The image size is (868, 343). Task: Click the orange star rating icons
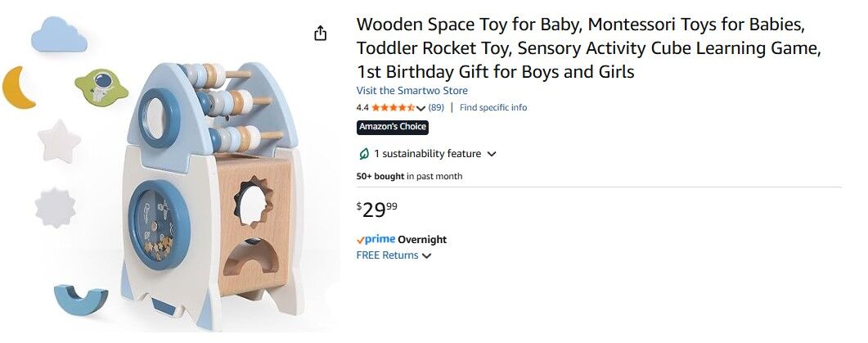pyautogui.click(x=393, y=108)
